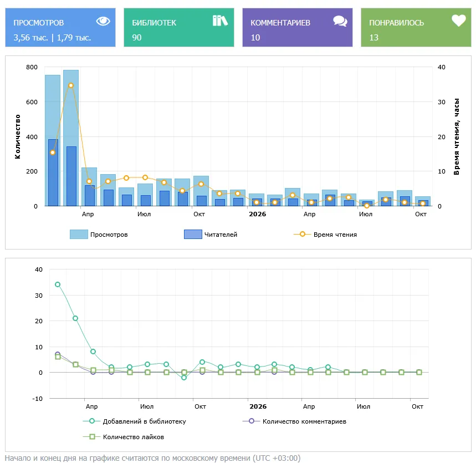Toggle the Просмотров series in the chart legend

pos(99,234)
